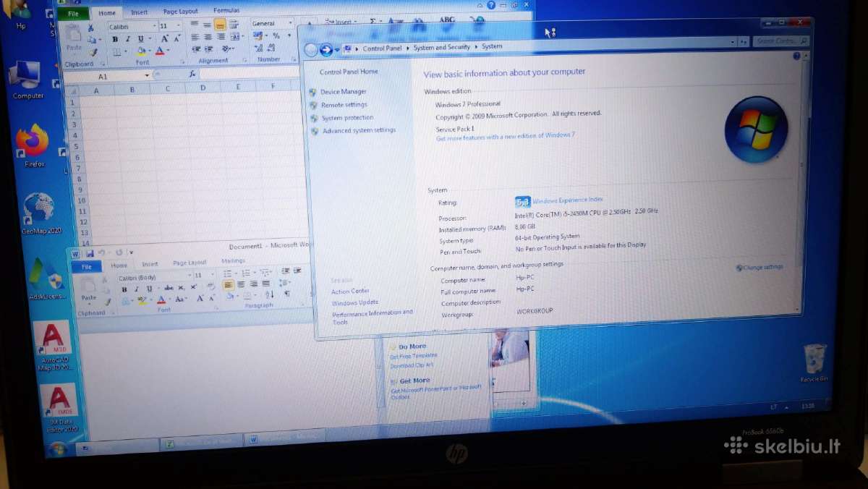
Task: Open System protection link
Action: coord(348,118)
